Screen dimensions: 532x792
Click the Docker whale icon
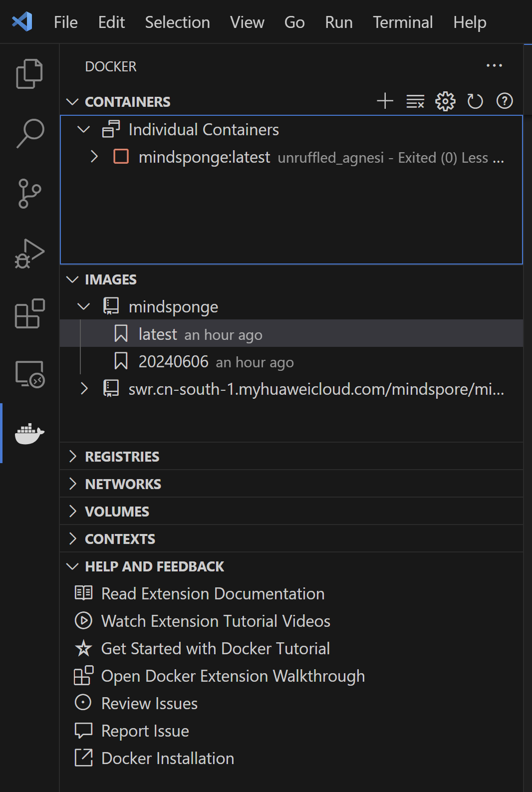point(29,433)
